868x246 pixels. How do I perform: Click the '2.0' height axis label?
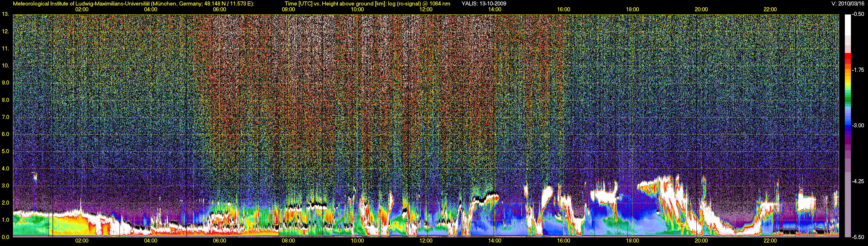point(5,203)
